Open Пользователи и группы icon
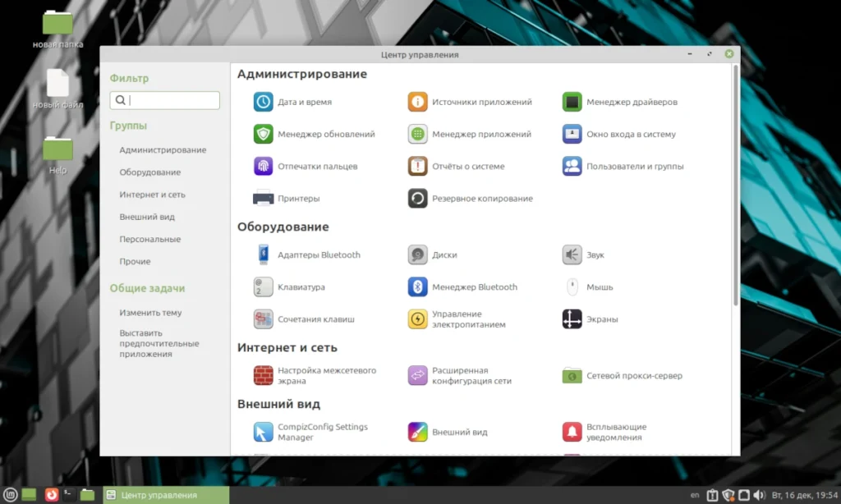841x504 pixels. 572,166
